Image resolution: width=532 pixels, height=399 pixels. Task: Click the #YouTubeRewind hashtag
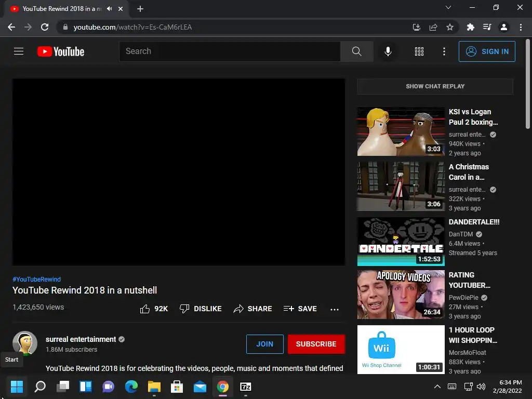click(x=37, y=279)
